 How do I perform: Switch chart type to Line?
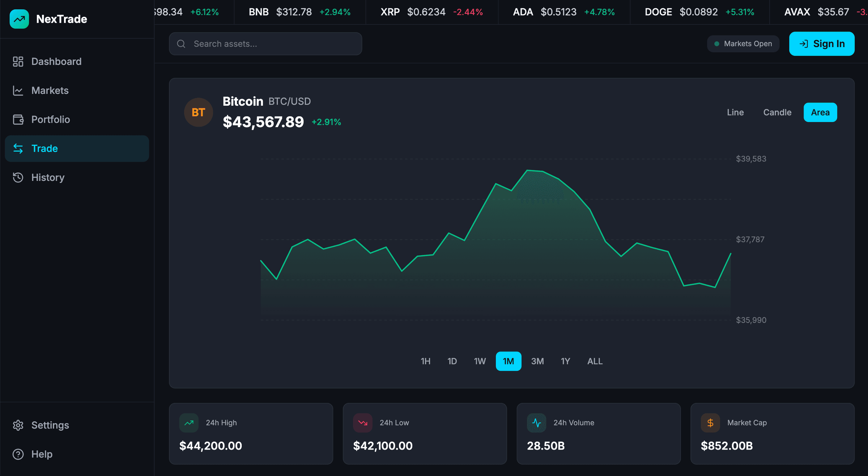coord(735,112)
